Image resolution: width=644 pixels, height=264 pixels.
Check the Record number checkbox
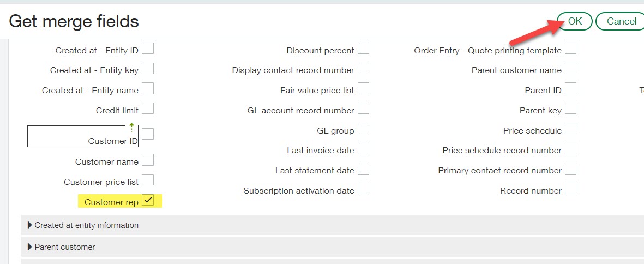(x=570, y=189)
